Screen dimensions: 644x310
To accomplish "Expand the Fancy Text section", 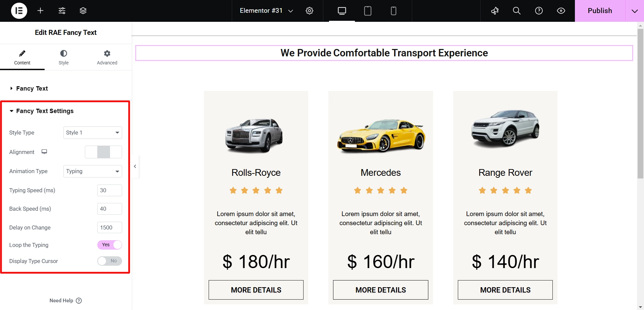I will [x=32, y=89].
